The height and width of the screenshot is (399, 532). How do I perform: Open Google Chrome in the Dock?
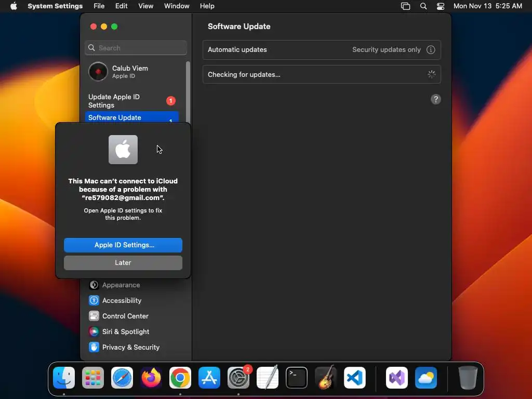coord(180,378)
